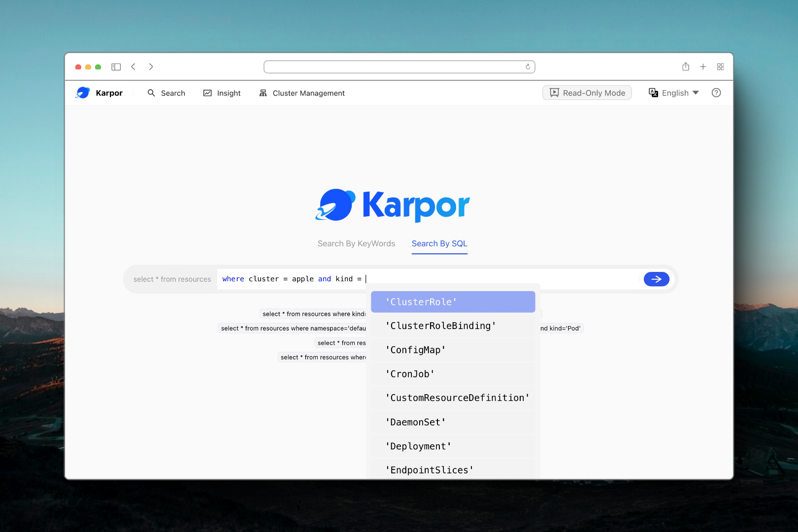Click the share icon in browser toolbar
Screen dimensions: 798x532
(x=686, y=67)
